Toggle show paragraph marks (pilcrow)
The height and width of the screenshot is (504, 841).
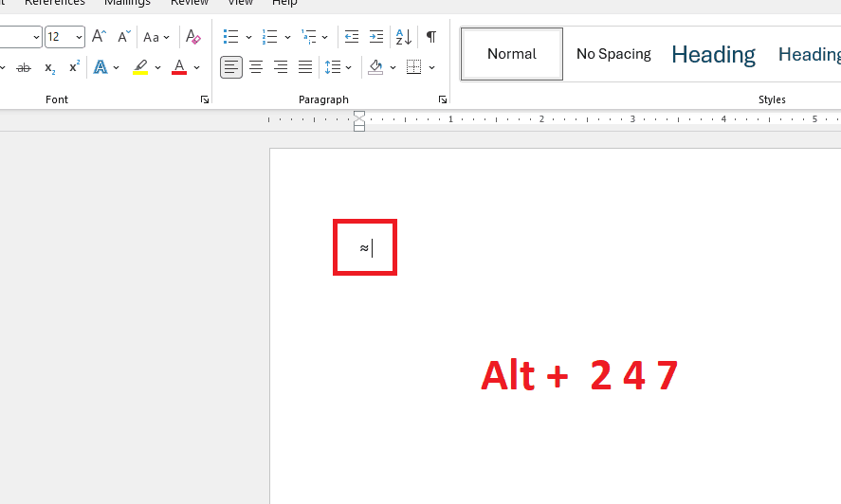coord(431,36)
